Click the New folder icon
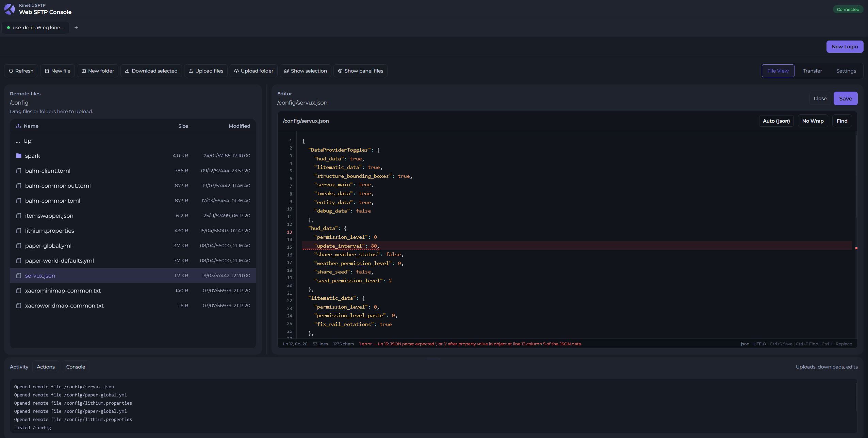Viewport: 868px width, 438px height. (84, 71)
